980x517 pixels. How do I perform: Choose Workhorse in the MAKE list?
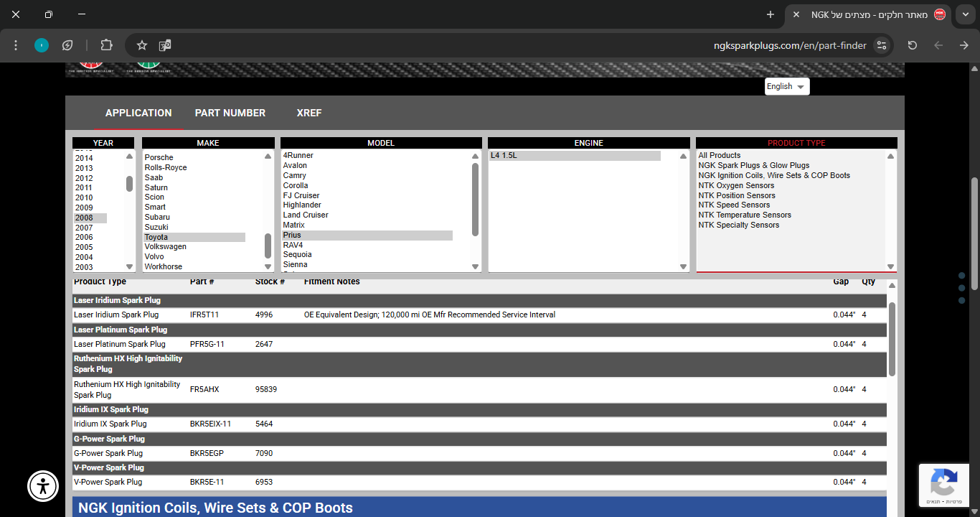click(163, 266)
